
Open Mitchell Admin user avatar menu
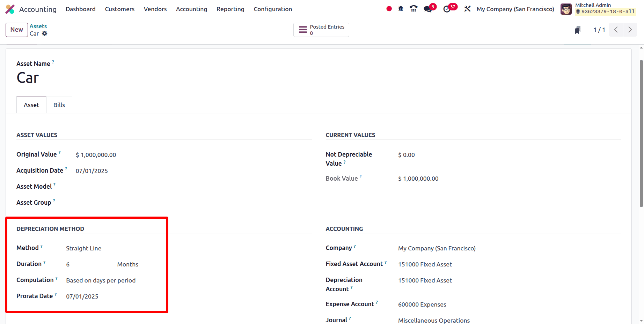566,9
